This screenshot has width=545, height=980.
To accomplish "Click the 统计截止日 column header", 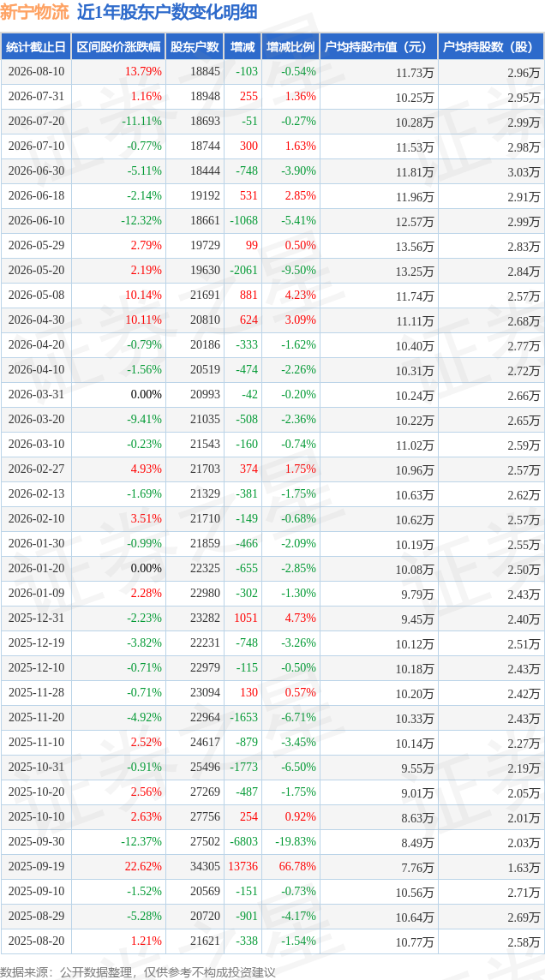I will 36,47.
